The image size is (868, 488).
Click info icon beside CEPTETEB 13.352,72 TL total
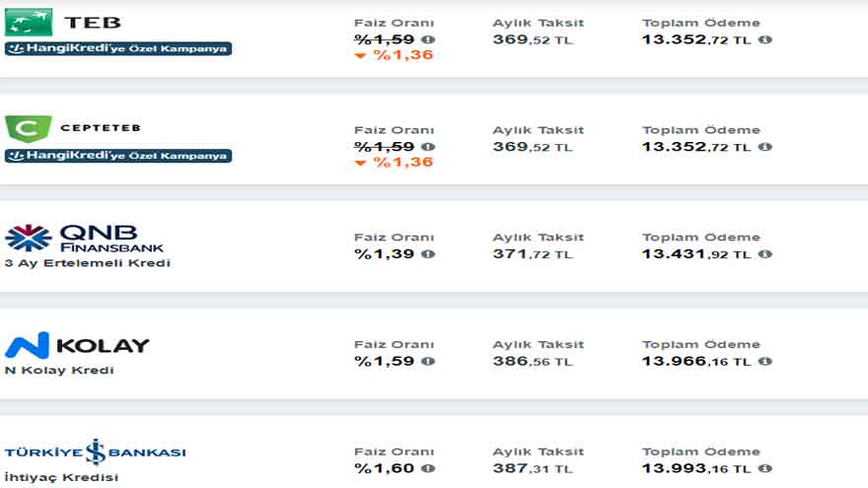765,147
